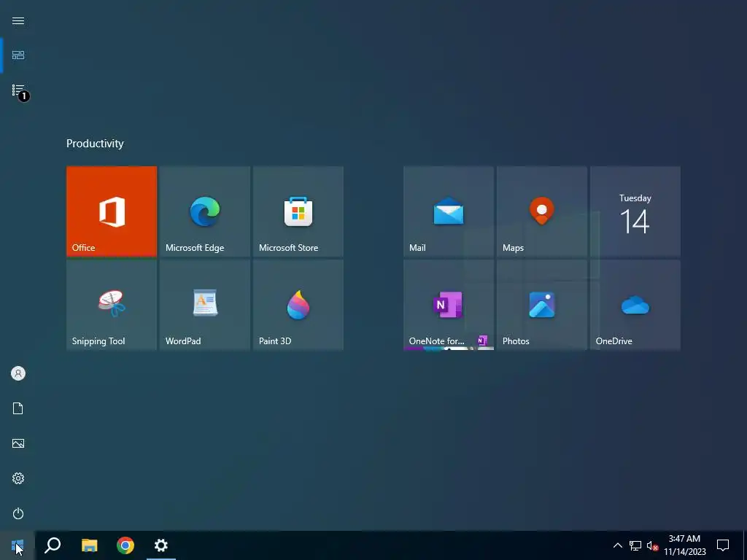Open the Action Center notifications icon

[x=723, y=545]
